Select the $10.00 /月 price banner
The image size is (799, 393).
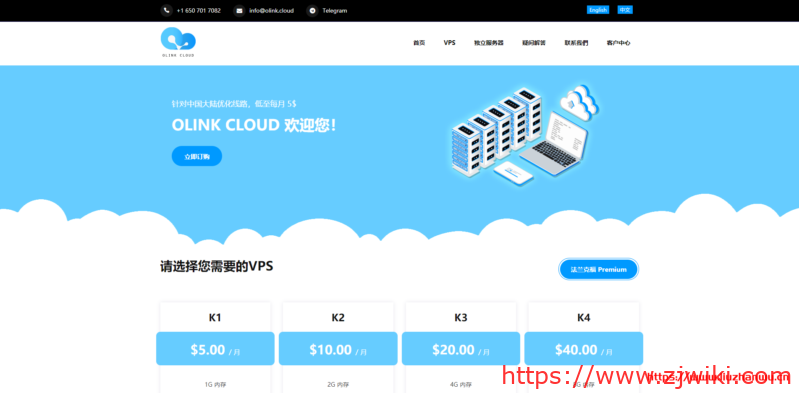pos(338,349)
